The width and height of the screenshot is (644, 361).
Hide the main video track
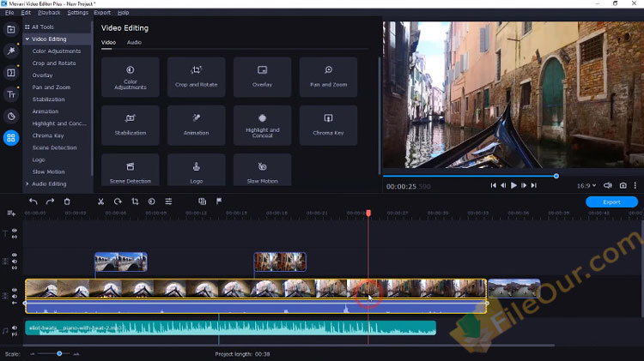coord(15,290)
